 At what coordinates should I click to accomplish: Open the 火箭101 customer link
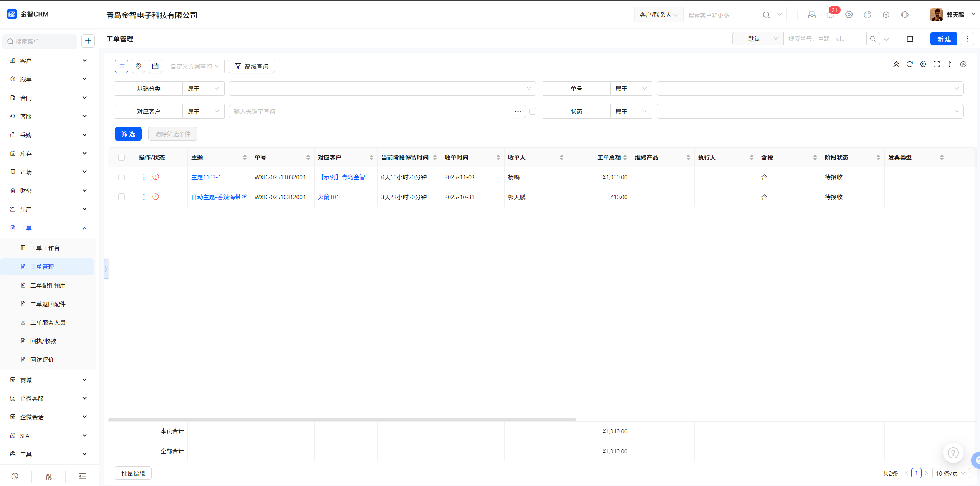pos(328,197)
